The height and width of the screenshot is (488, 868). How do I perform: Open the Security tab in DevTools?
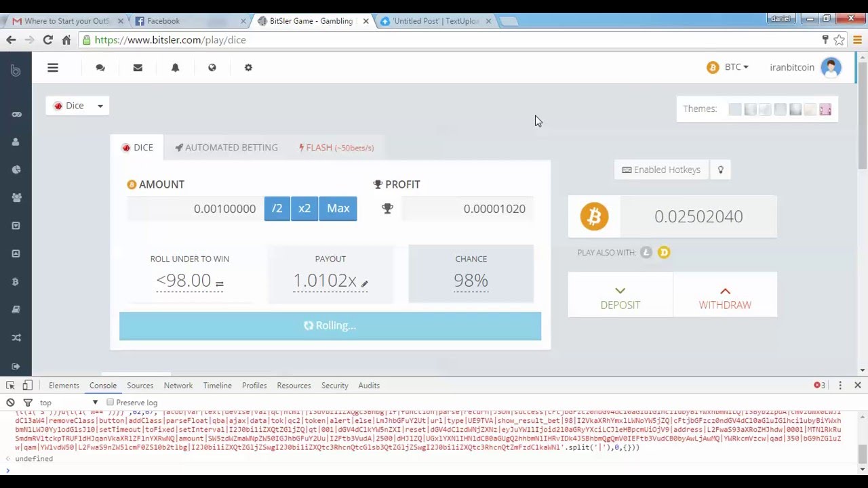click(334, 386)
